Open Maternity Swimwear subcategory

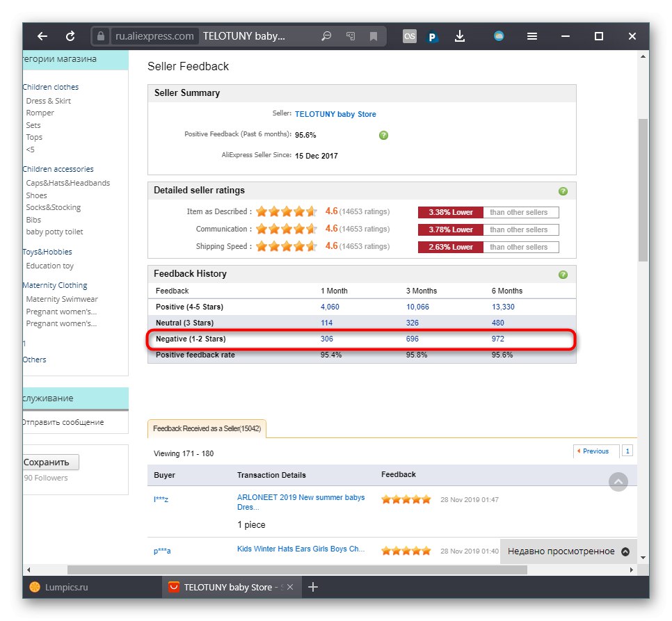click(x=62, y=299)
